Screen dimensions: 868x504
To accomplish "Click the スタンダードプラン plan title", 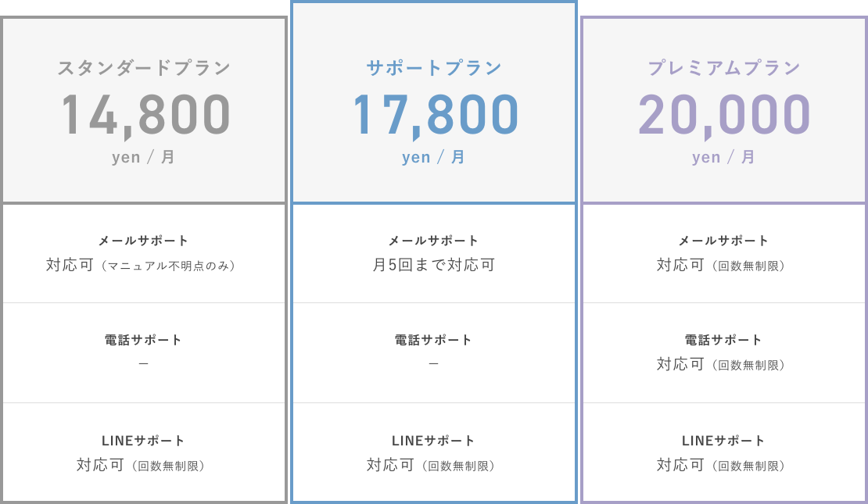I will click(144, 68).
